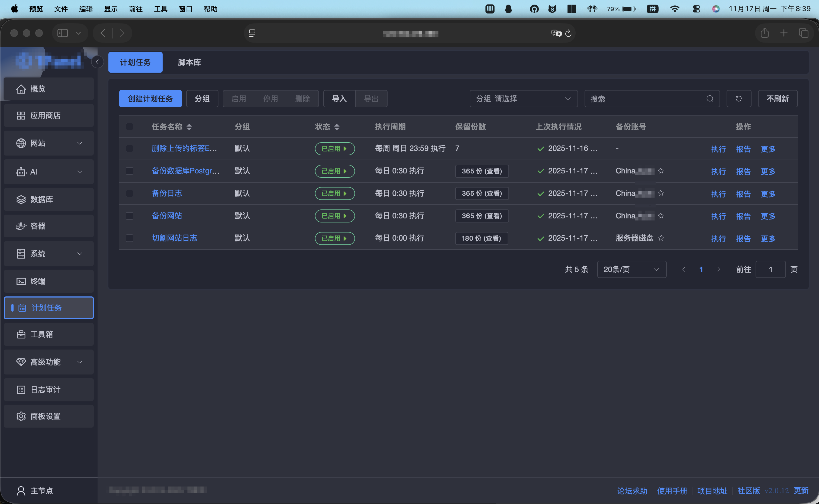This screenshot has height=504, width=819.
Task: Collapse the sidebar with the arrow button
Action: point(97,62)
